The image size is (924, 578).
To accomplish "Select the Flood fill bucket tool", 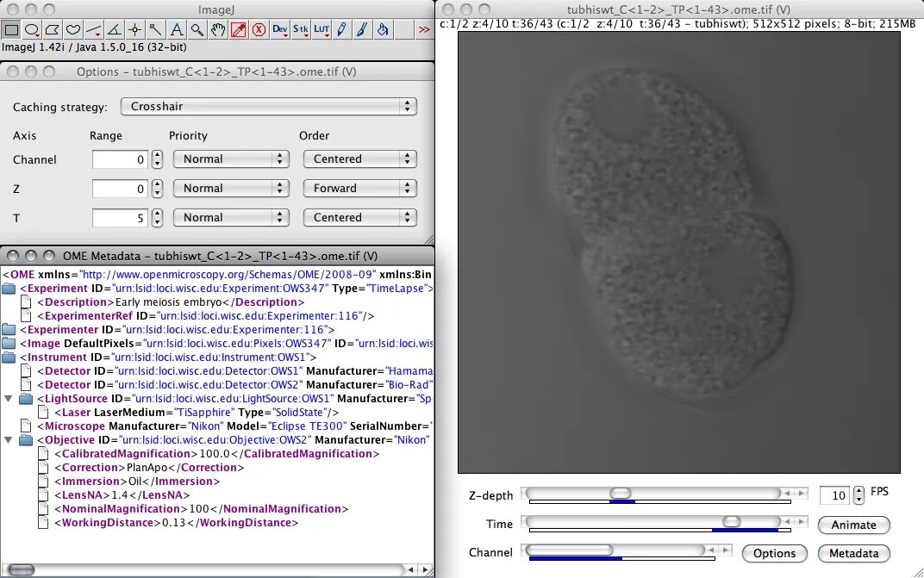I will [383, 29].
